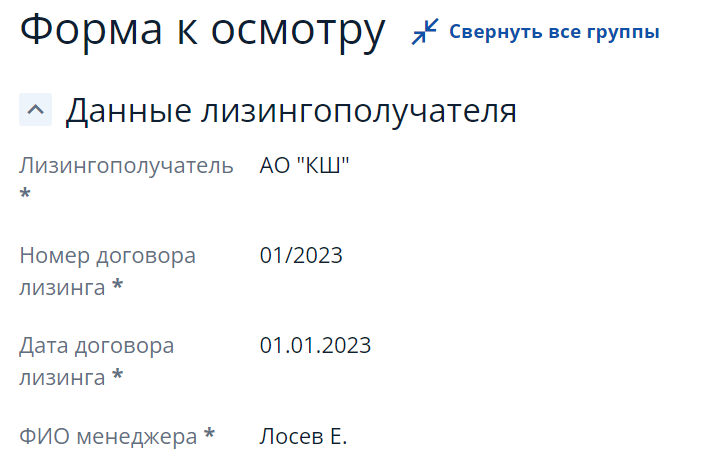Click the asterisk after 'Дата договора лизинга'
This screenshot has width=707, height=470.
(x=118, y=377)
